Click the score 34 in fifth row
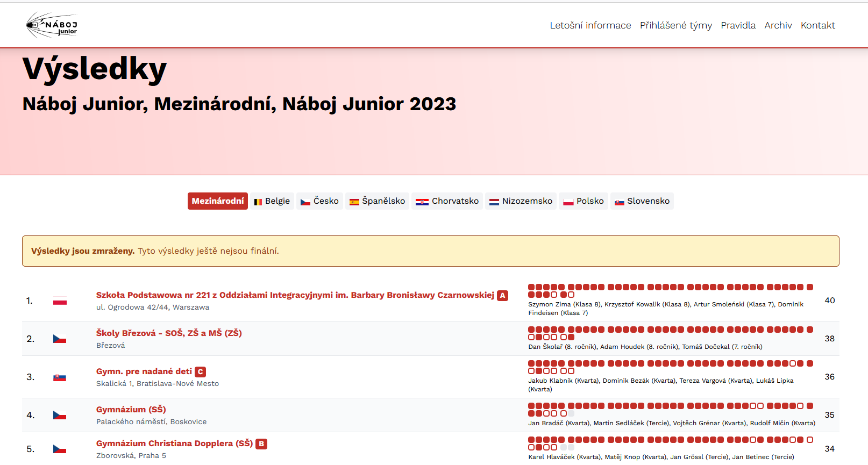Image resolution: width=868 pixels, height=465 pixels. [x=829, y=449]
